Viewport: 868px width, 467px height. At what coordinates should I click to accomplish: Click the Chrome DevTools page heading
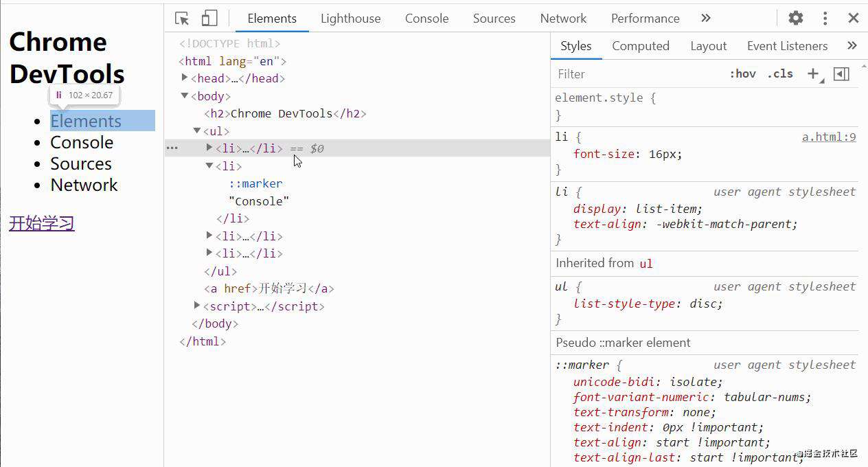[67, 58]
